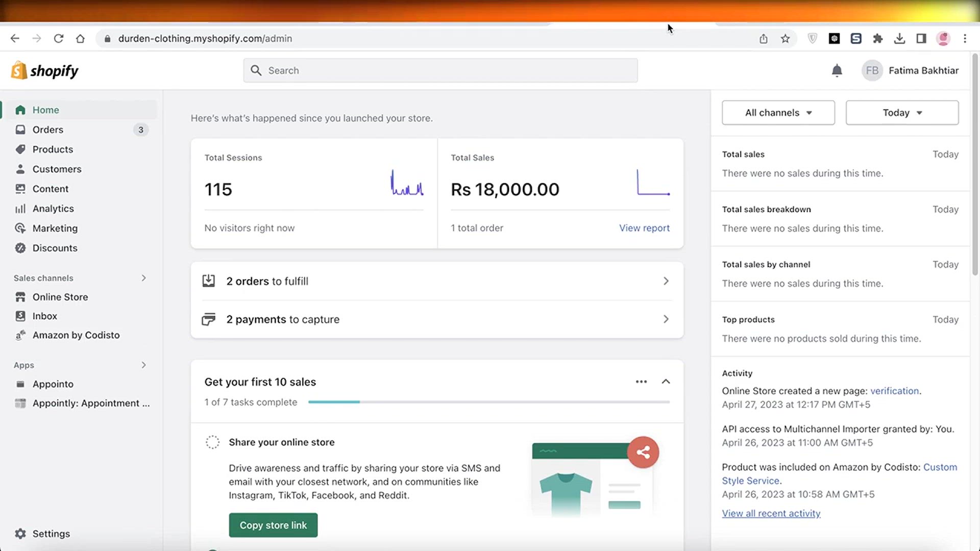Click the Settings gear icon
980x551 pixels.
point(20,534)
